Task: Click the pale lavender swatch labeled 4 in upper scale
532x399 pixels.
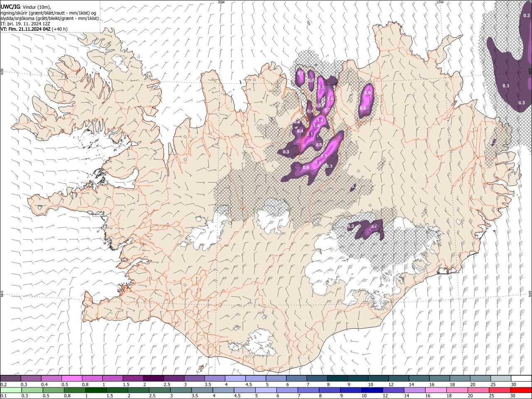Action: pos(235,379)
